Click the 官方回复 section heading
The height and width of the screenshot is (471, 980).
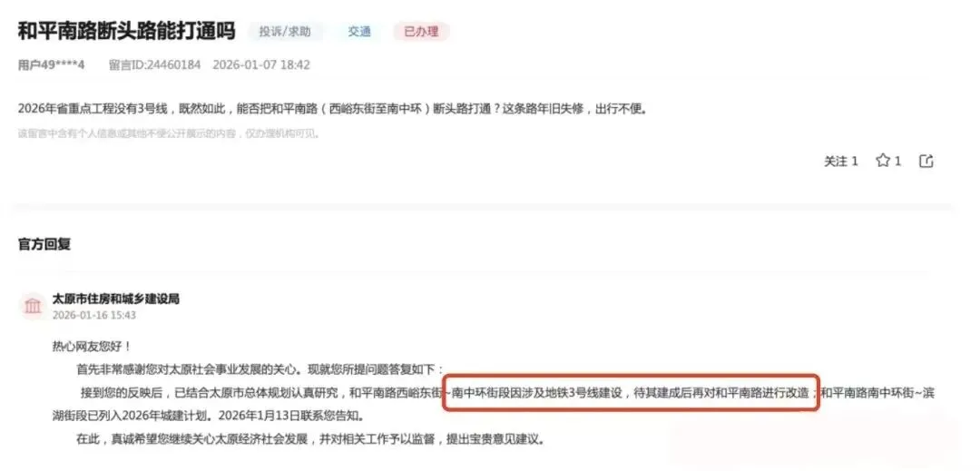tap(44, 244)
